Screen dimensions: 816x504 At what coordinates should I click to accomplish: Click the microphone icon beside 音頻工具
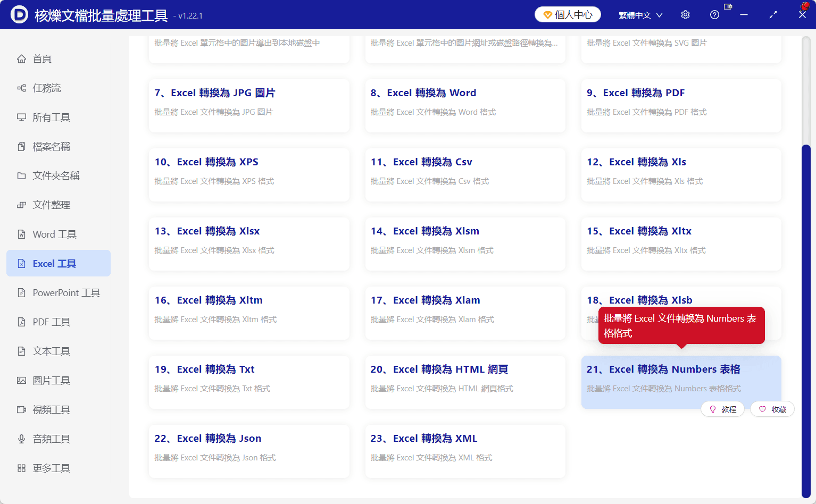[x=21, y=439]
